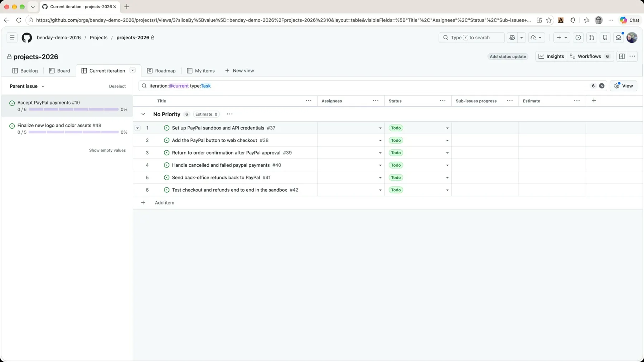Add a new field with plus column icon

(594, 101)
